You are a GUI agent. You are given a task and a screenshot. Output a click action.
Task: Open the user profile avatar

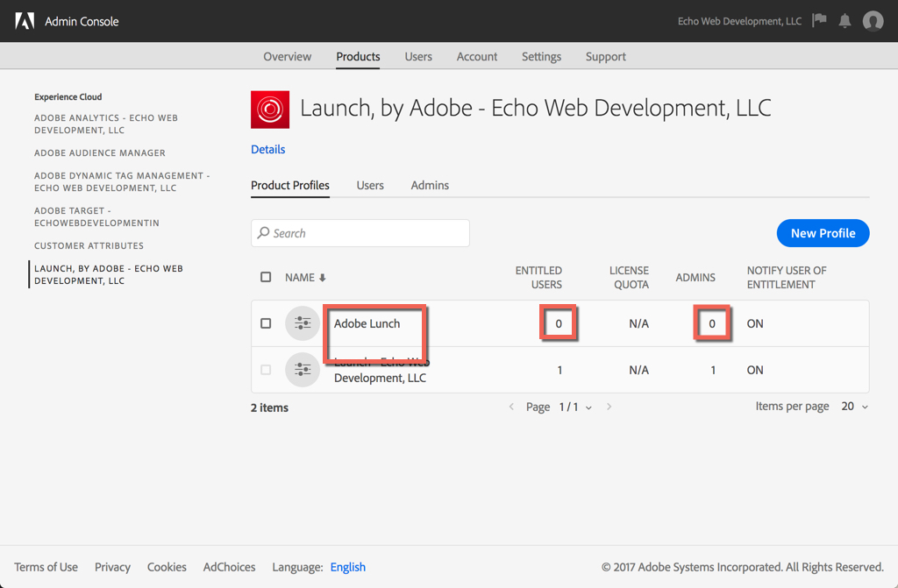pos(873,21)
